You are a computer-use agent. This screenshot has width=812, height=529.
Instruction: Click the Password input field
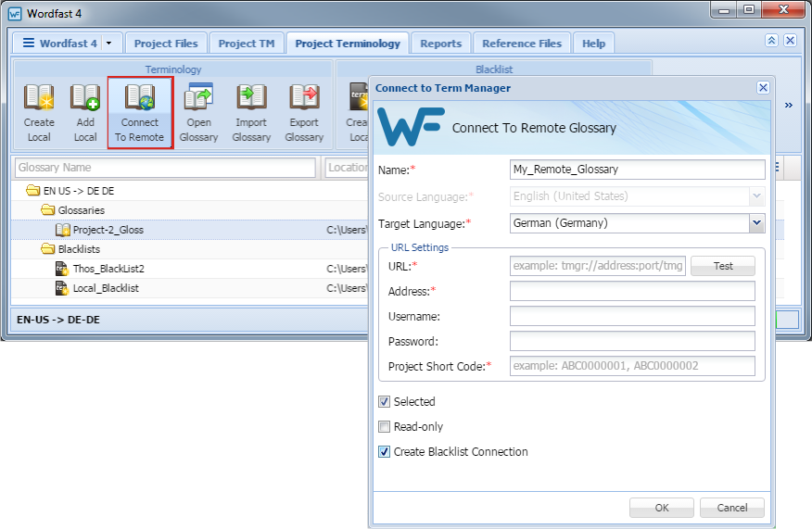click(x=632, y=341)
